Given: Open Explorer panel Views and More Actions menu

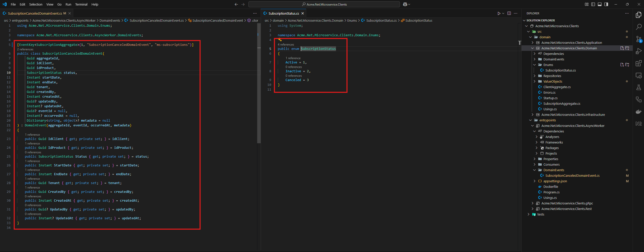Looking at the screenshot, I should pos(627,13).
